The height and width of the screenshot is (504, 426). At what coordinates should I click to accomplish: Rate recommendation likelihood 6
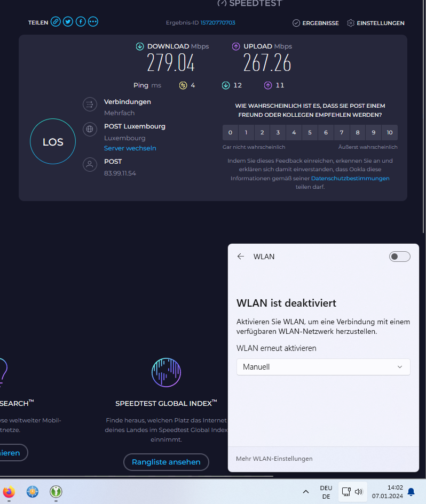click(x=326, y=132)
